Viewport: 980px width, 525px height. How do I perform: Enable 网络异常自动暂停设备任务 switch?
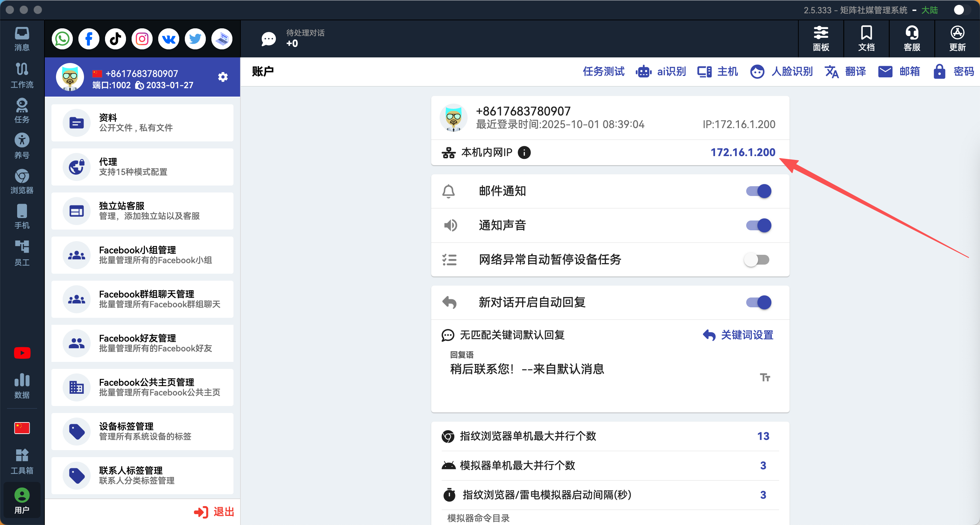pos(757,260)
